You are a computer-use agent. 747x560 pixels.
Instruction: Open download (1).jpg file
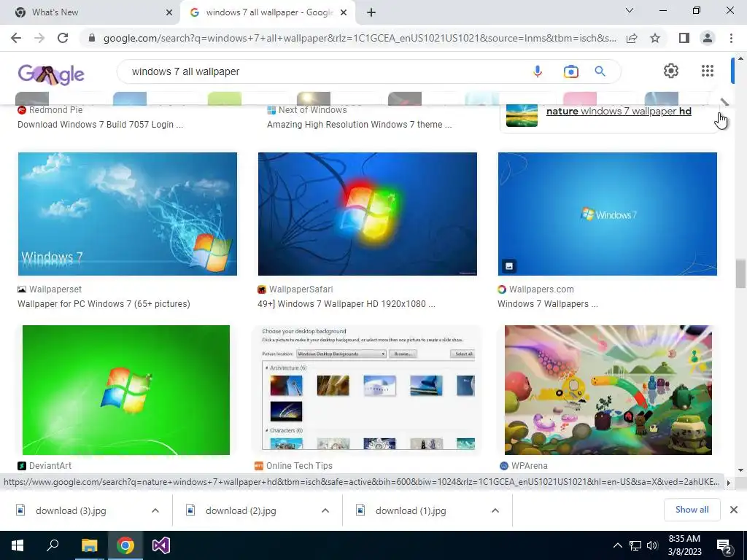pyautogui.click(x=411, y=510)
